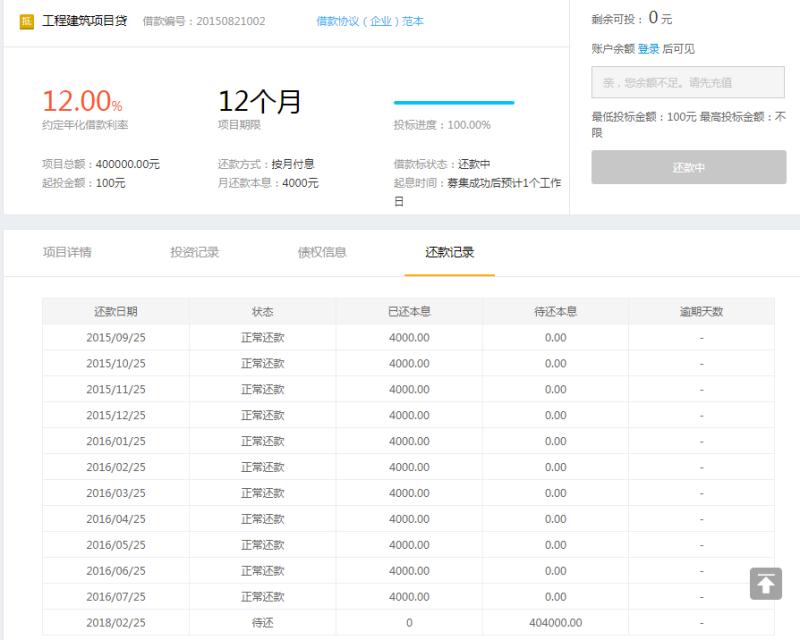Switch to the 项目详情 tab
Screen dimensions: 800x640
click(67, 252)
